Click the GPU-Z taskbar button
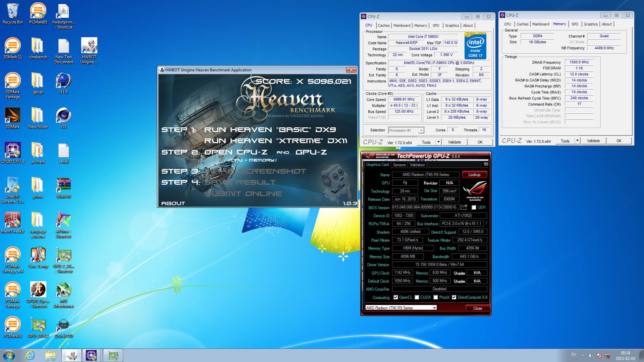Image resolution: width=644 pixels, height=362 pixels. (113, 355)
